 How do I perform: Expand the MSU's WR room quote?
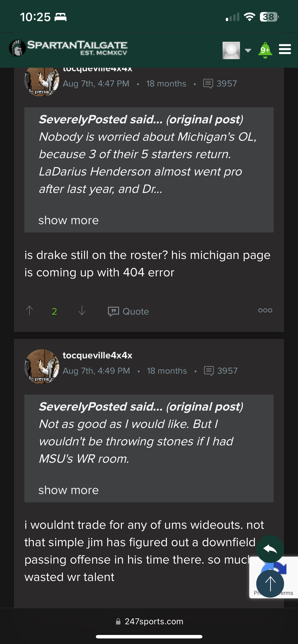pyautogui.click(x=68, y=490)
